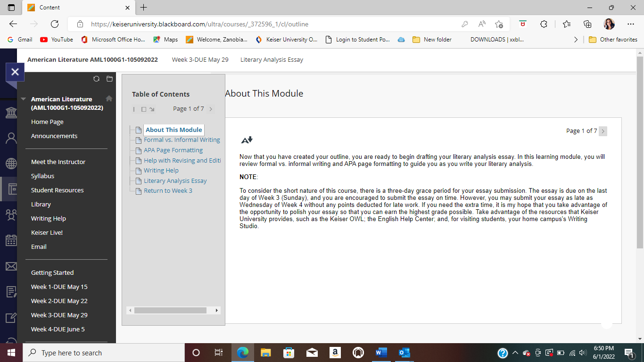Viewport: 644px width, 362px height.
Task: Show hidden system tray icons
Action: pos(515,353)
